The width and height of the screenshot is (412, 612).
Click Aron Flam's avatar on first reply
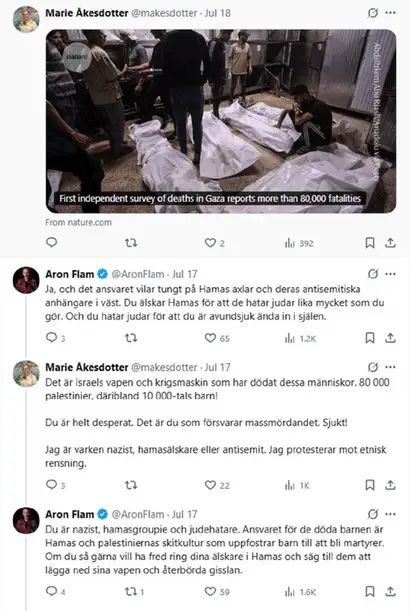point(26,280)
